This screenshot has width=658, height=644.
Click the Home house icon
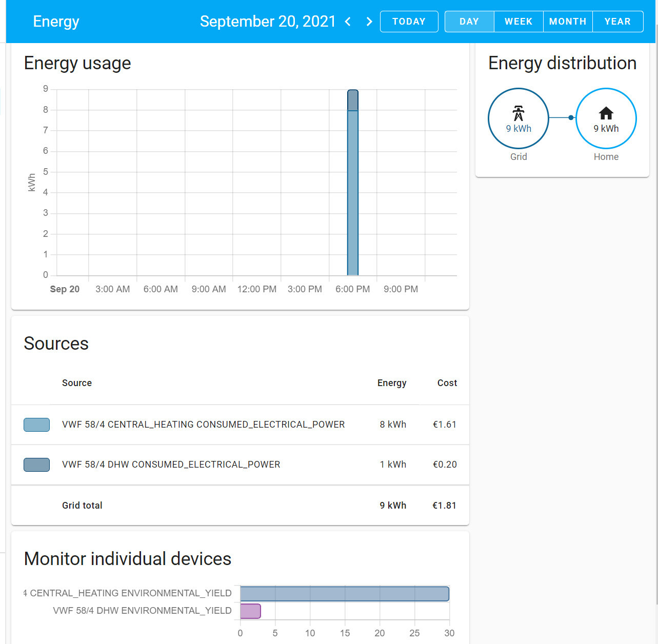pos(606,113)
